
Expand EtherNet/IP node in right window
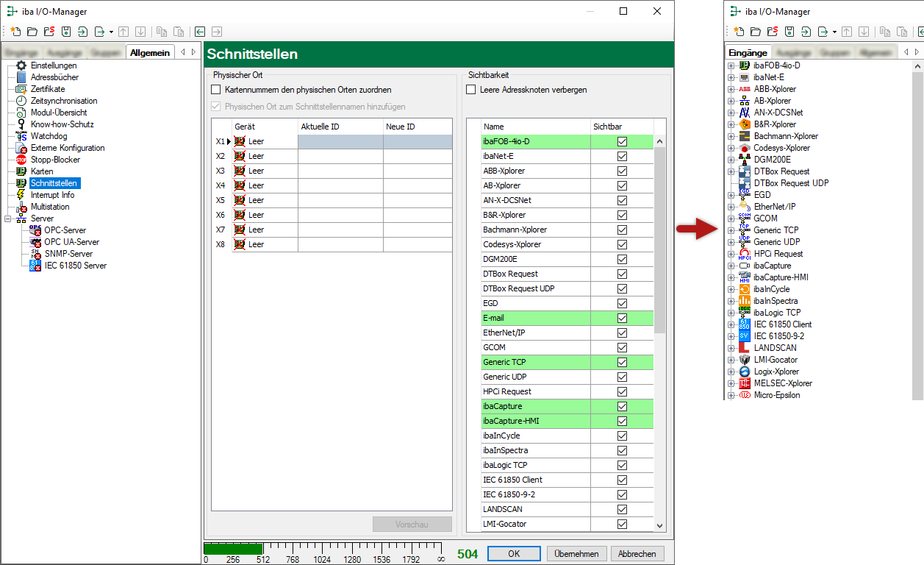click(731, 207)
